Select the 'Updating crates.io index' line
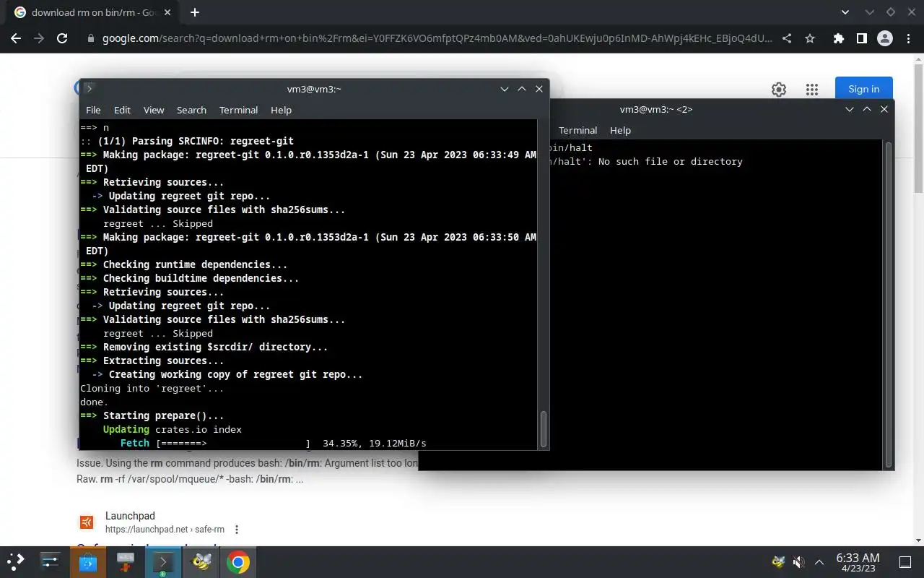This screenshot has width=924, height=578. coord(172,429)
